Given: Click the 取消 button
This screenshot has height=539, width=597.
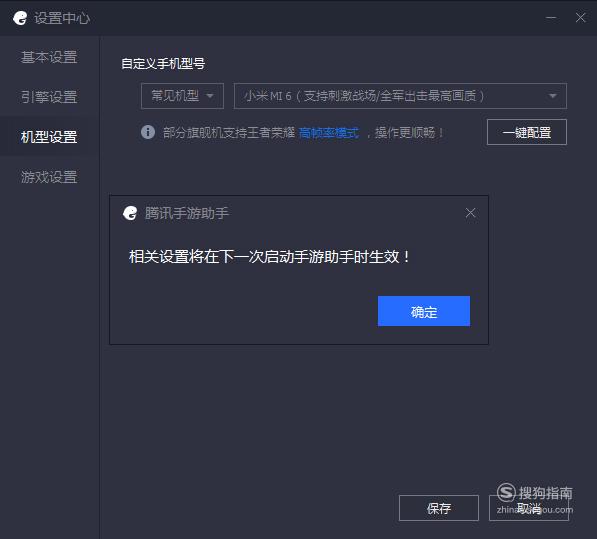Looking at the screenshot, I should pos(528,508).
